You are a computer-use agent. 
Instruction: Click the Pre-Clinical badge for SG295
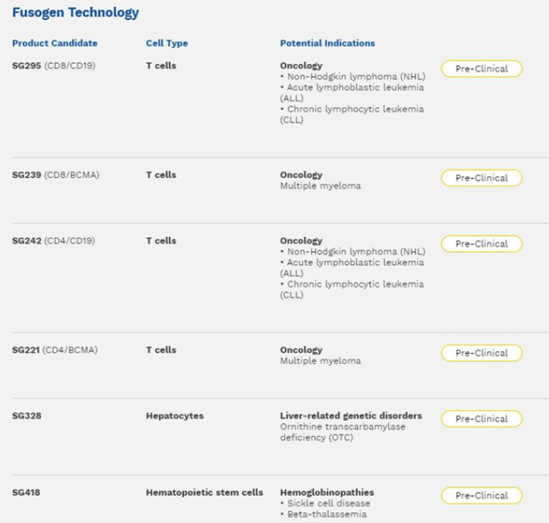[482, 69]
